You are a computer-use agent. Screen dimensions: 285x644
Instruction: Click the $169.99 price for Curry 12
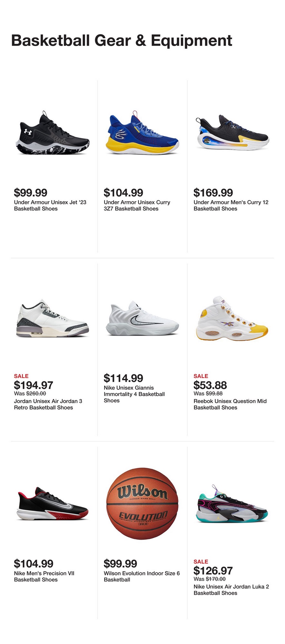pyautogui.click(x=213, y=193)
